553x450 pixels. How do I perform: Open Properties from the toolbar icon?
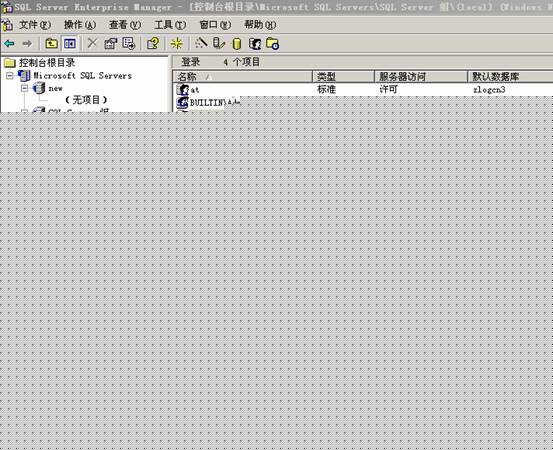[110, 44]
